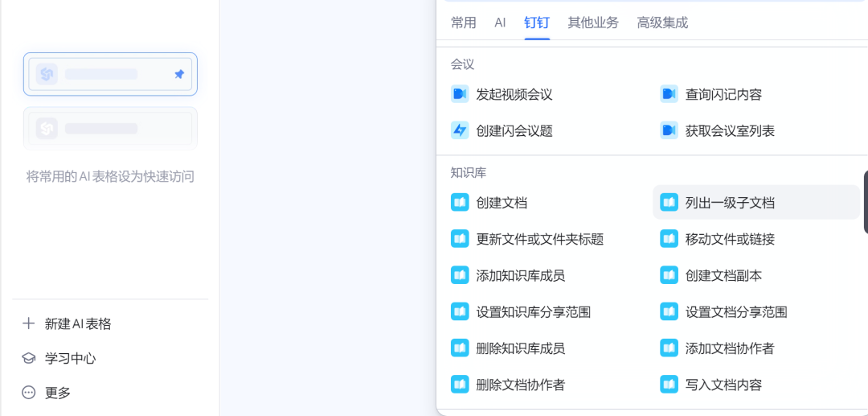
Task: Click the table logo on the first placeholder card
Action: [x=47, y=74]
